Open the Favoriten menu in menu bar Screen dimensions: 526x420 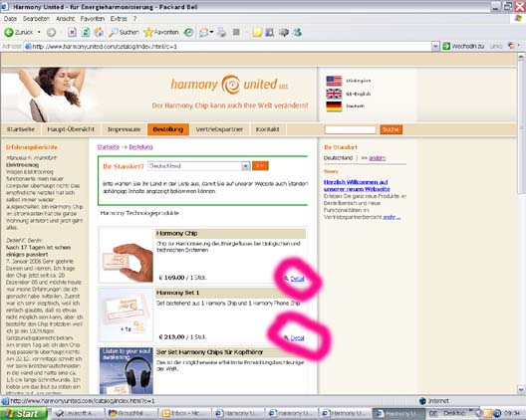pos(93,19)
